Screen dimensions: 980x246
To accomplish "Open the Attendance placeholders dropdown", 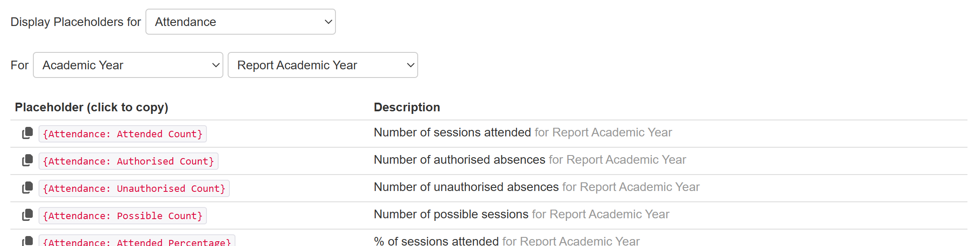I will [x=240, y=22].
